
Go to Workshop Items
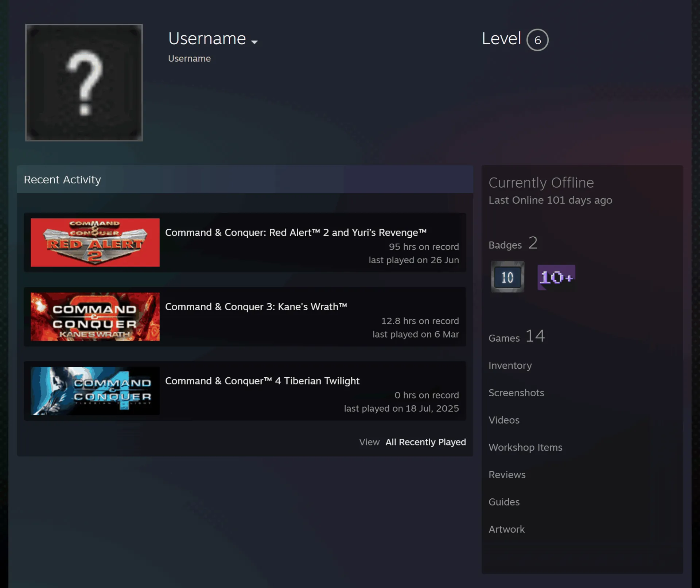tap(525, 447)
